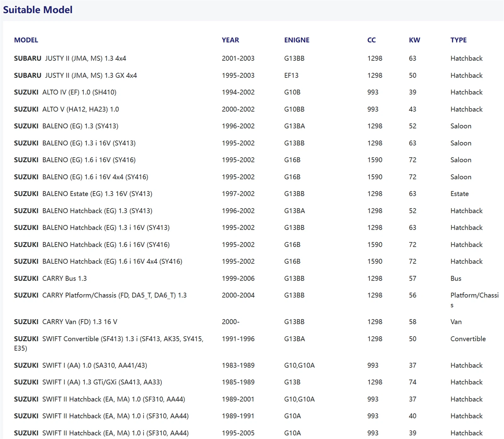
Task: Click the Van type cell
Action: click(x=456, y=322)
